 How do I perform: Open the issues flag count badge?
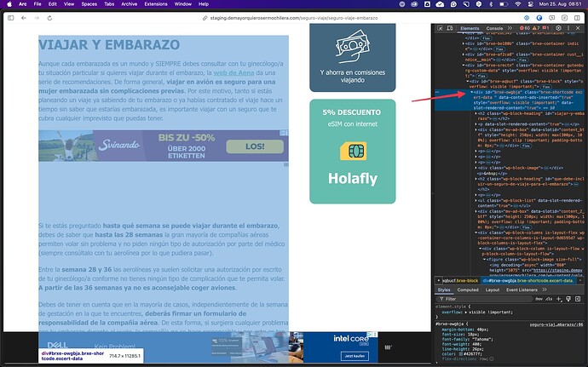point(546,28)
